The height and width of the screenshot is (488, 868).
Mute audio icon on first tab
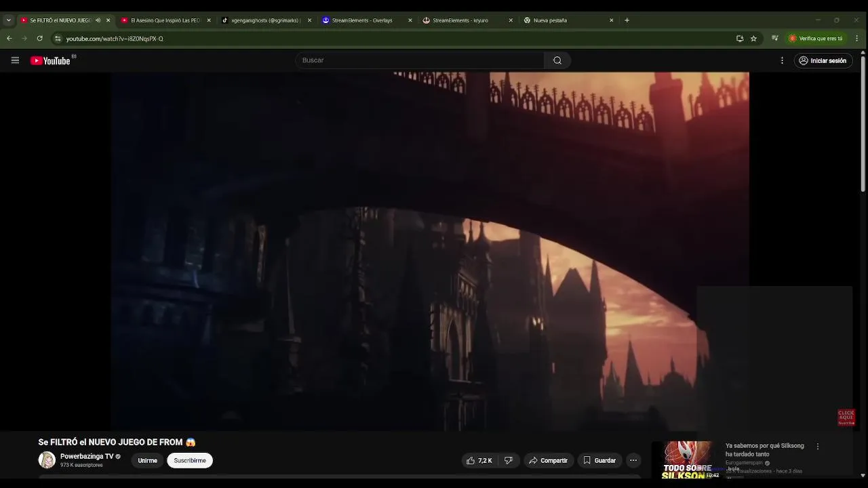pyautogui.click(x=98, y=20)
